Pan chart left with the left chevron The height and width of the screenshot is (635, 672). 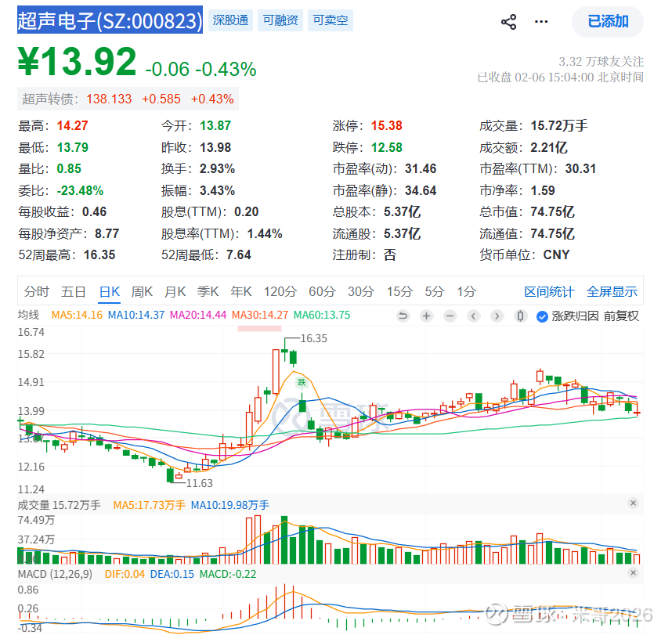coord(474,316)
